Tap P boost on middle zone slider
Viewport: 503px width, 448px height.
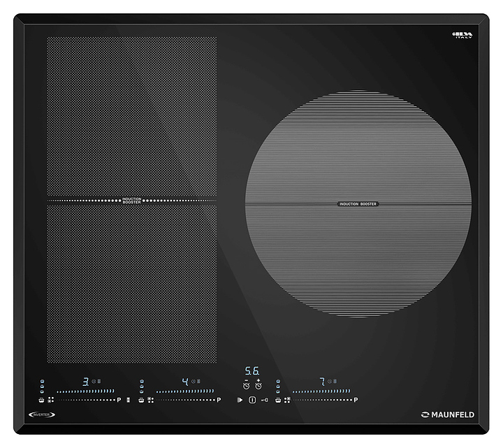(x=219, y=400)
